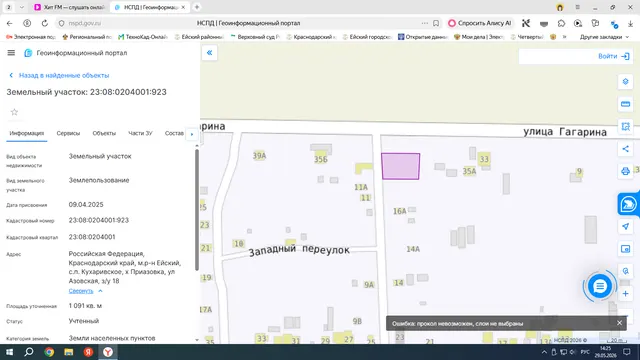The height and width of the screenshot is (360, 640).
Task: Open the round chat support button
Action: click(x=600, y=286)
